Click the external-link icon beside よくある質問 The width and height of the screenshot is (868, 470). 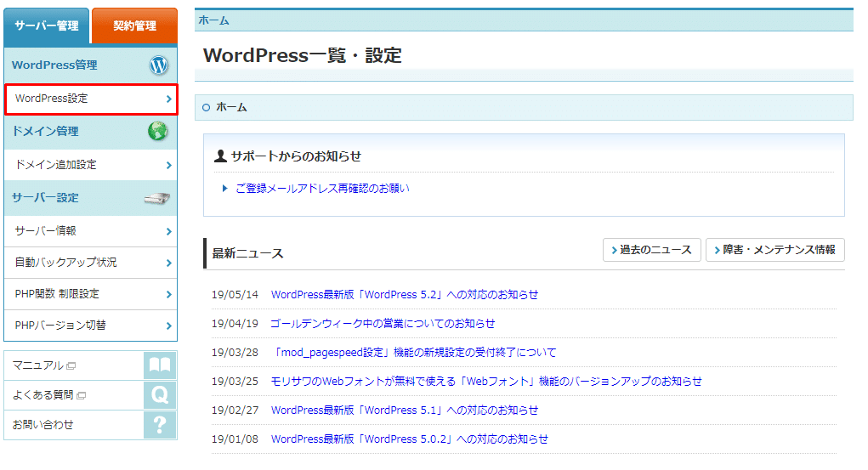pos(82,396)
